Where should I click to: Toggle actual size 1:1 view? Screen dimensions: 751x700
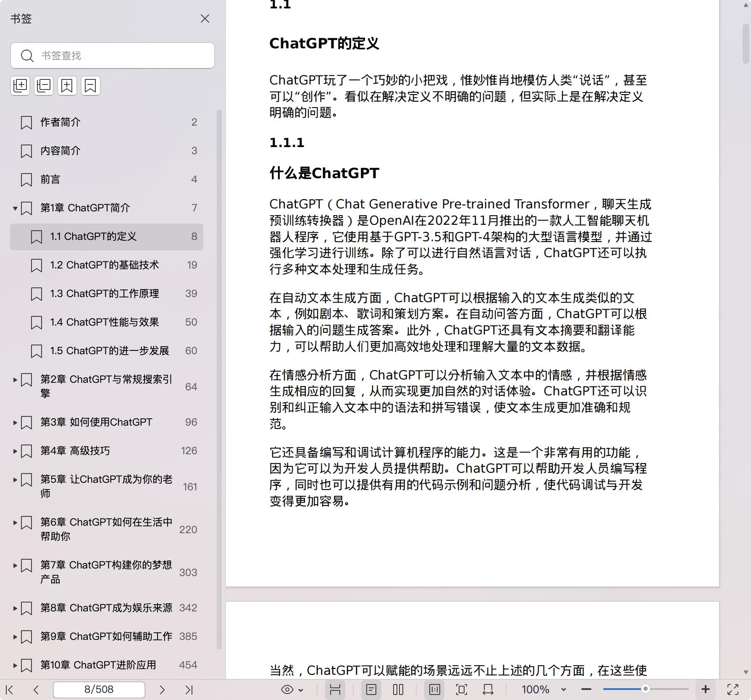[435, 689]
